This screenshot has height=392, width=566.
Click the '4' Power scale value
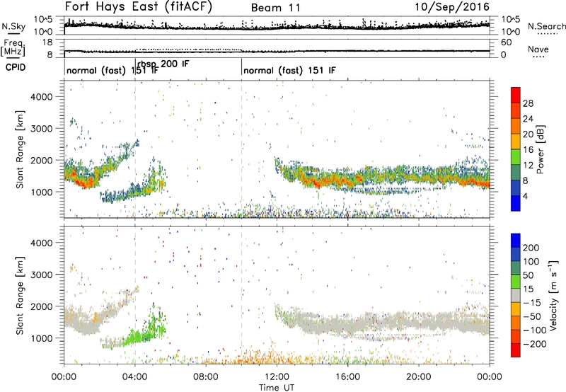525,197
